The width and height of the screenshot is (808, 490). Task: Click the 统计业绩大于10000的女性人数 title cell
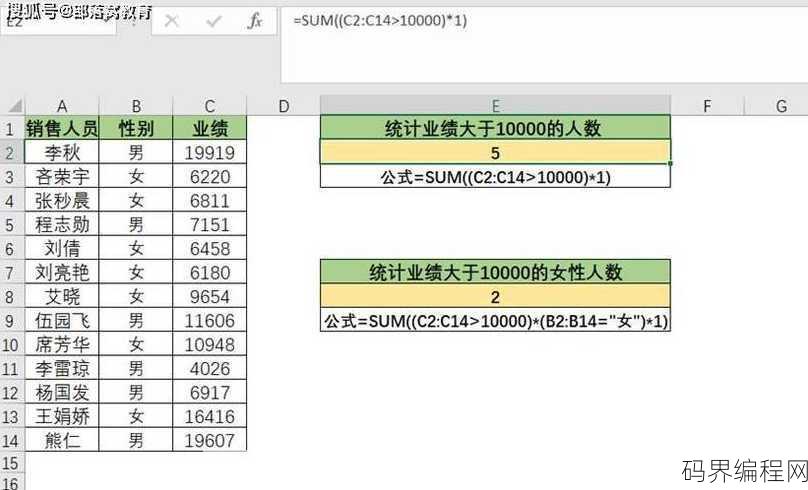pyautogui.click(x=495, y=272)
